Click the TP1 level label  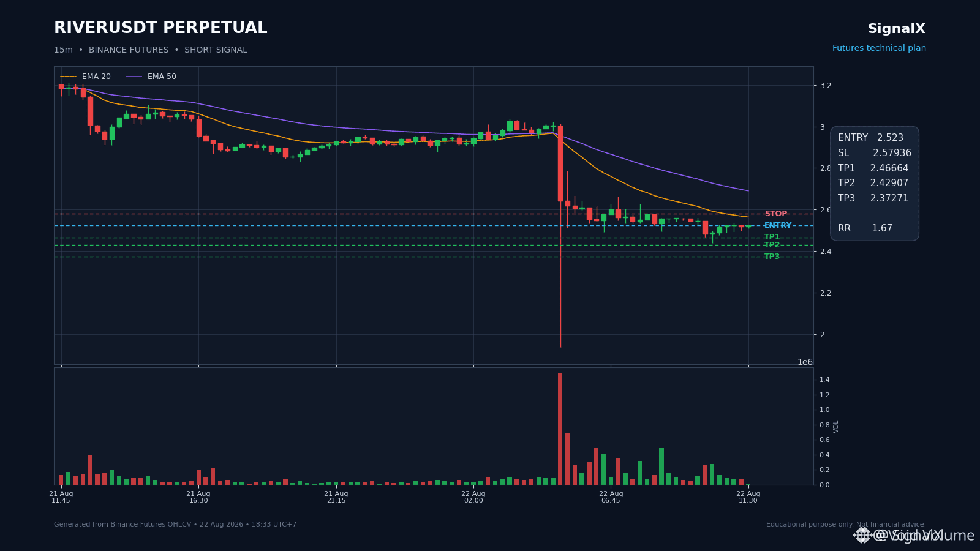772,237
